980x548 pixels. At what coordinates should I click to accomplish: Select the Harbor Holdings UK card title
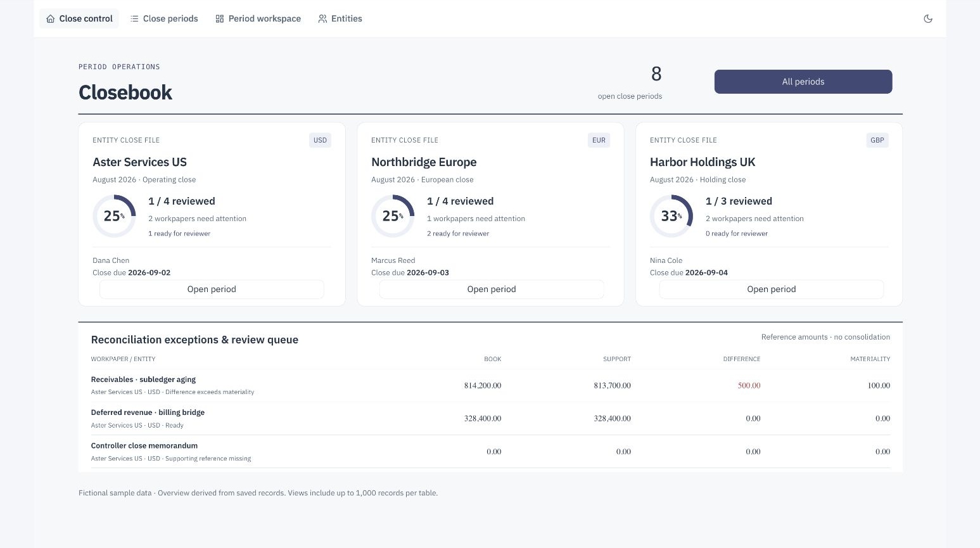703,162
